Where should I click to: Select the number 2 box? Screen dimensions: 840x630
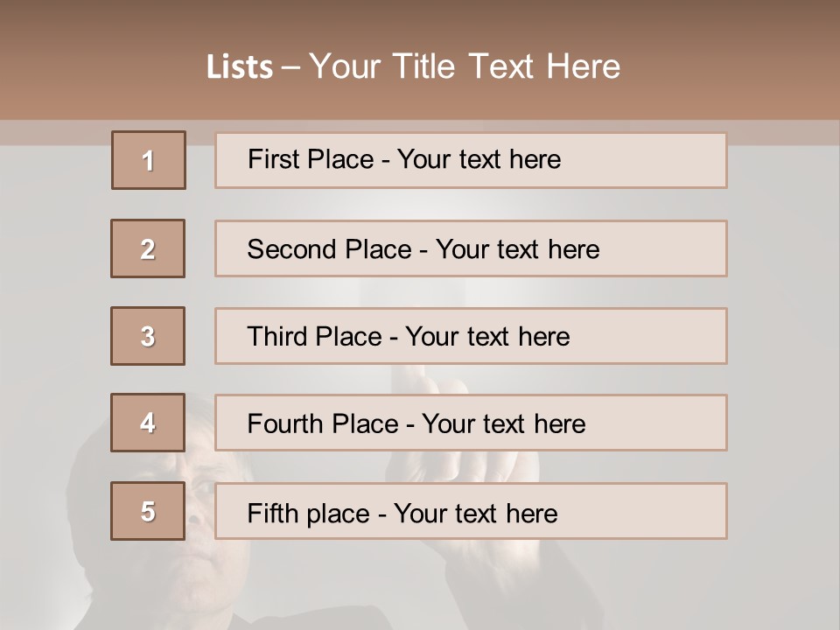tap(148, 248)
